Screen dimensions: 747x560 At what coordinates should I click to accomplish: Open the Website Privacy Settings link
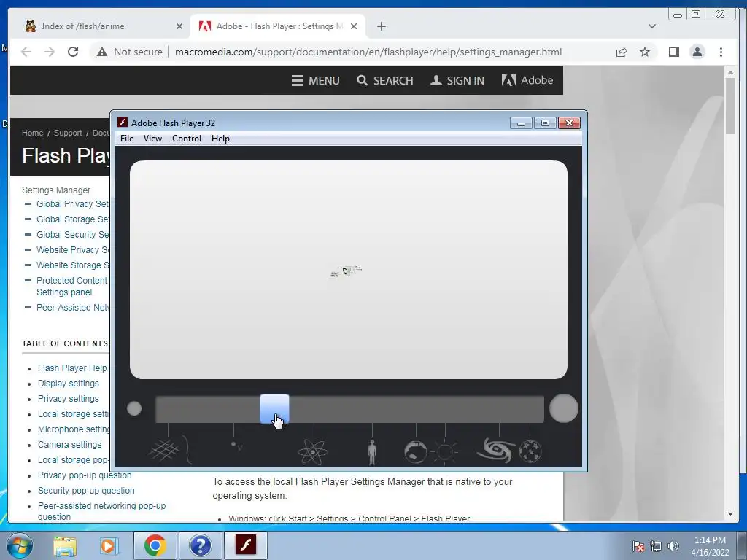73,249
